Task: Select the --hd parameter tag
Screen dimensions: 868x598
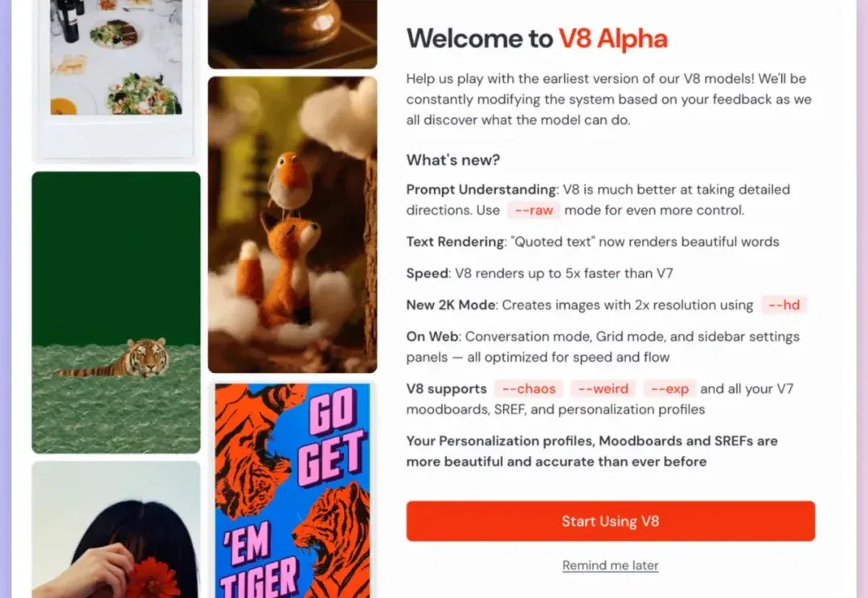Action: click(784, 305)
